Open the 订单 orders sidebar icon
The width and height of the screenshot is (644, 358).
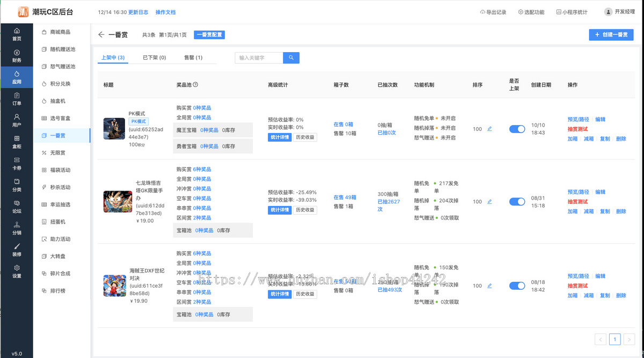pos(17,96)
